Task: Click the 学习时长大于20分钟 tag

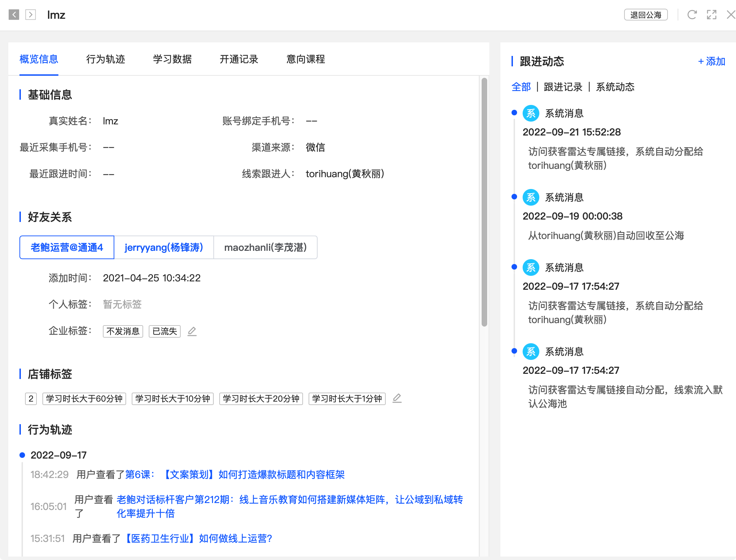Action: [x=261, y=399]
